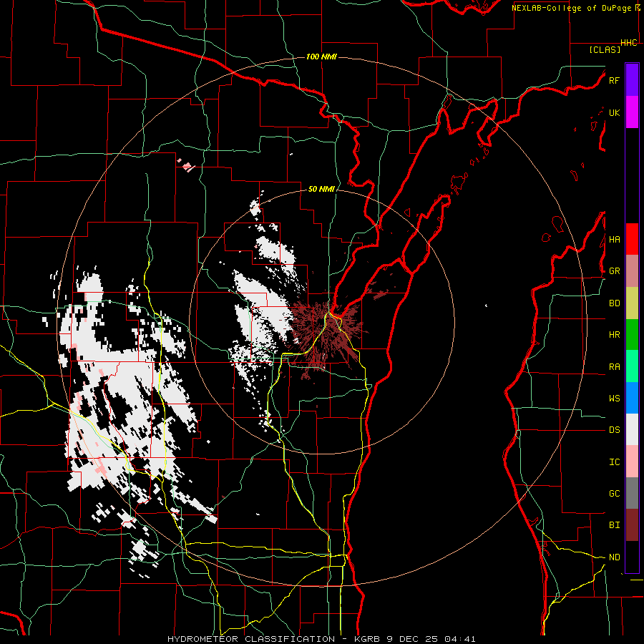Click the BD olive-yellow legend swatch
This screenshot has width=644, height=644.
click(632, 303)
